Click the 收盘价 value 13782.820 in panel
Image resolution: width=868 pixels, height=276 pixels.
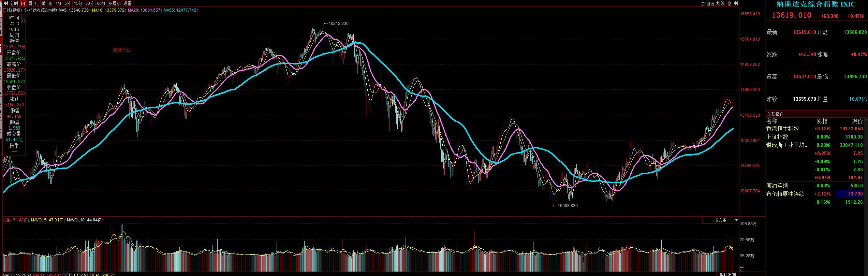pos(14,93)
